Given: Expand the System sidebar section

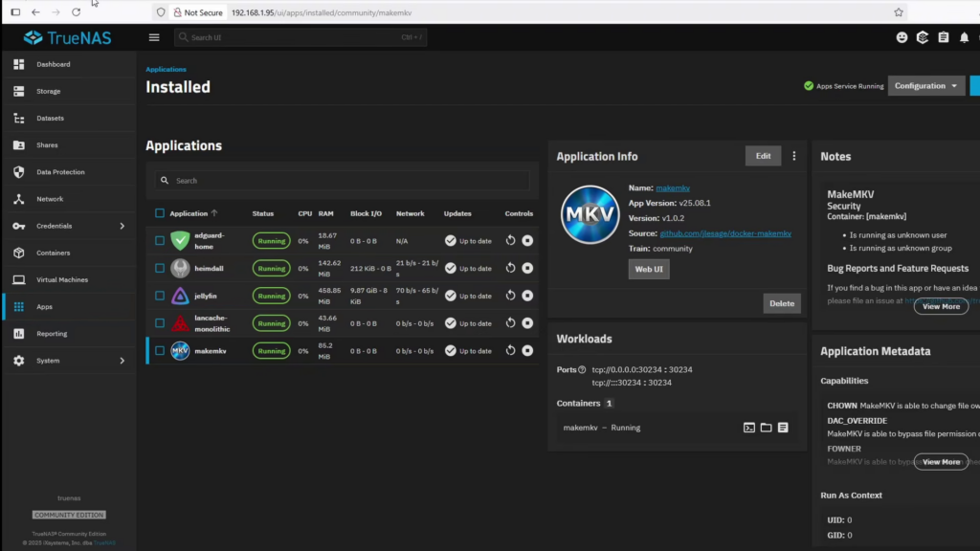Looking at the screenshot, I should coord(122,361).
